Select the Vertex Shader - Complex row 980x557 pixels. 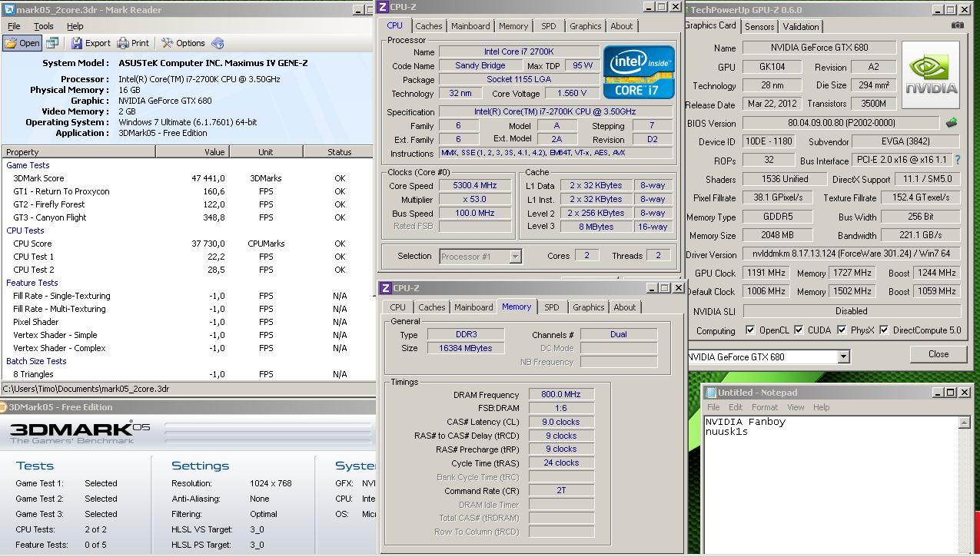(188, 348)
